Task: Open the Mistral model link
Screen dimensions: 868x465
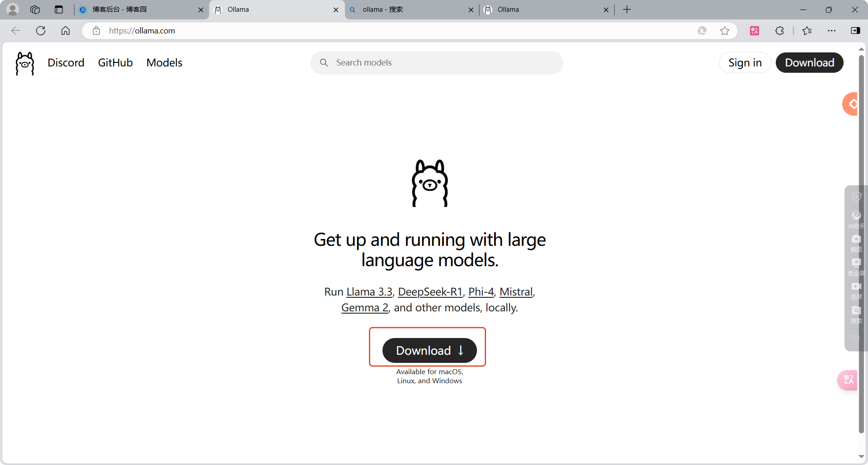Action: [x=516, y=292]
